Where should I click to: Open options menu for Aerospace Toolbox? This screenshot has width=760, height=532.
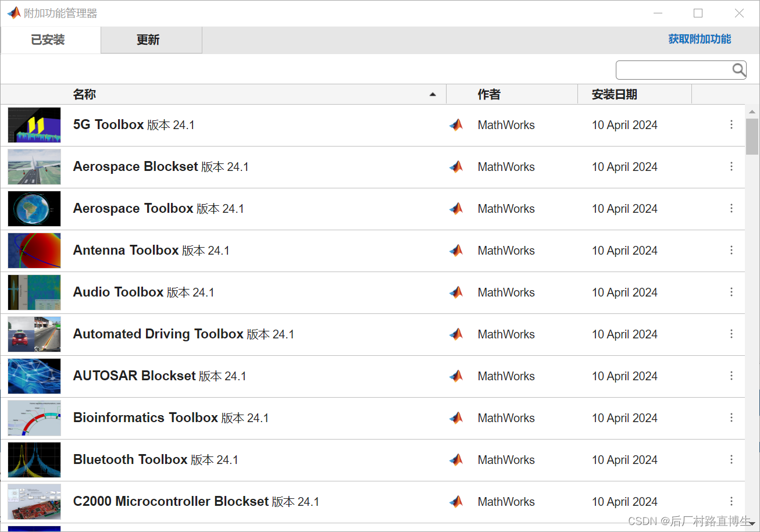[732, 208]
